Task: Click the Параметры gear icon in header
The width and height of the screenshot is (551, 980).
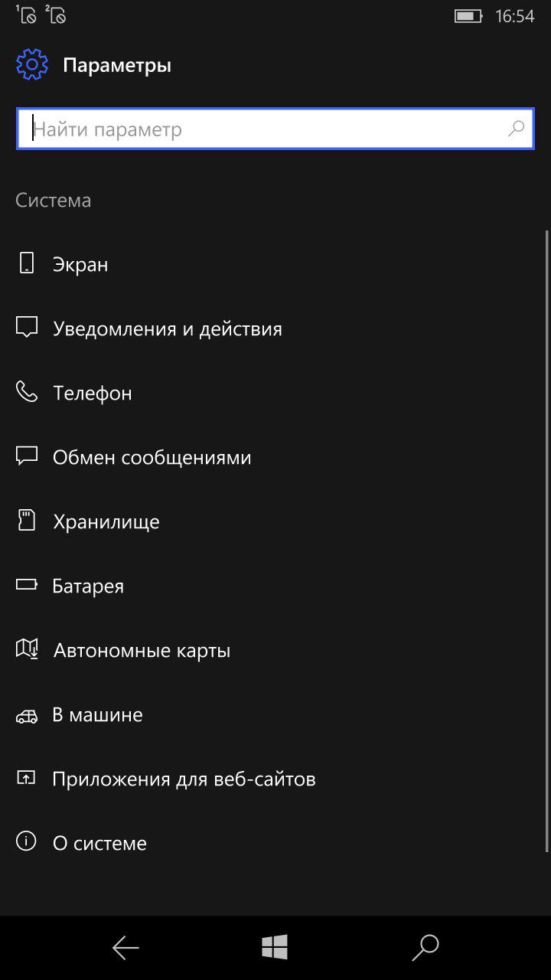Action: coord(32,65)
